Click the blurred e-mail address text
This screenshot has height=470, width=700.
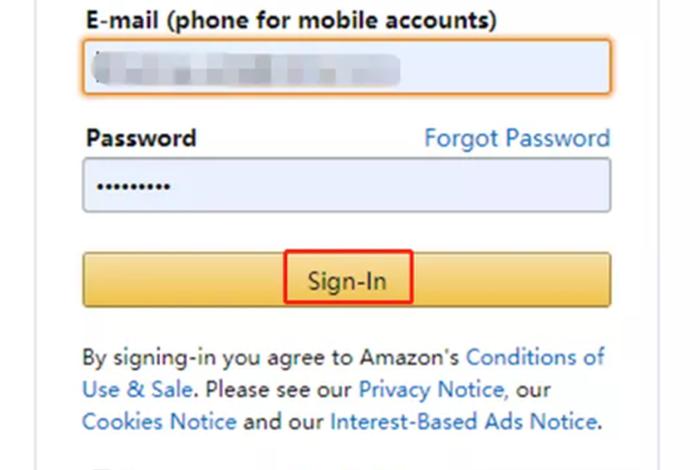[245, 68]
